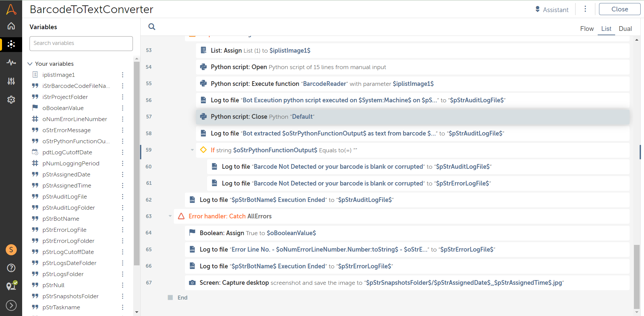Click the search magnifier above the action list
The height and width of the screenshot is (316, 644).
point(152,27)
